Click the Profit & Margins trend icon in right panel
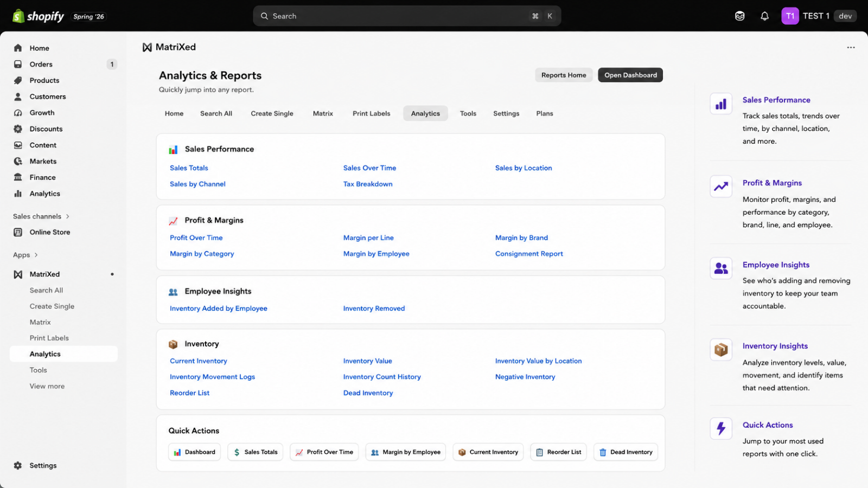868x488 pixels. coord(721,187)
